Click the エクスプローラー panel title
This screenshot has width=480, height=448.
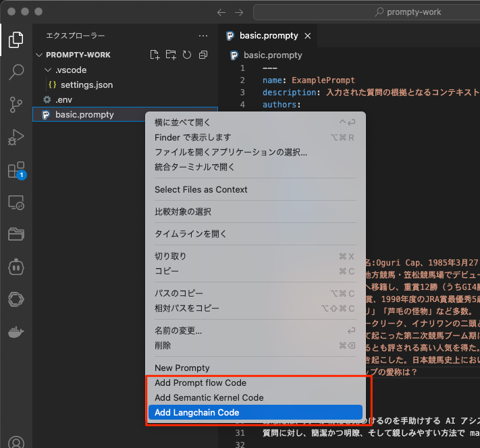tap(76, 36)
